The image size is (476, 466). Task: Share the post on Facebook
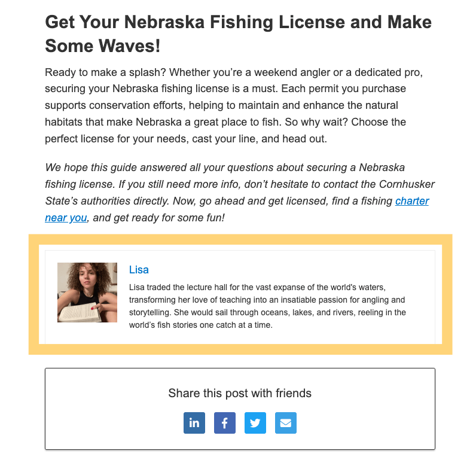pyautogui.click(x=225, y=423)
